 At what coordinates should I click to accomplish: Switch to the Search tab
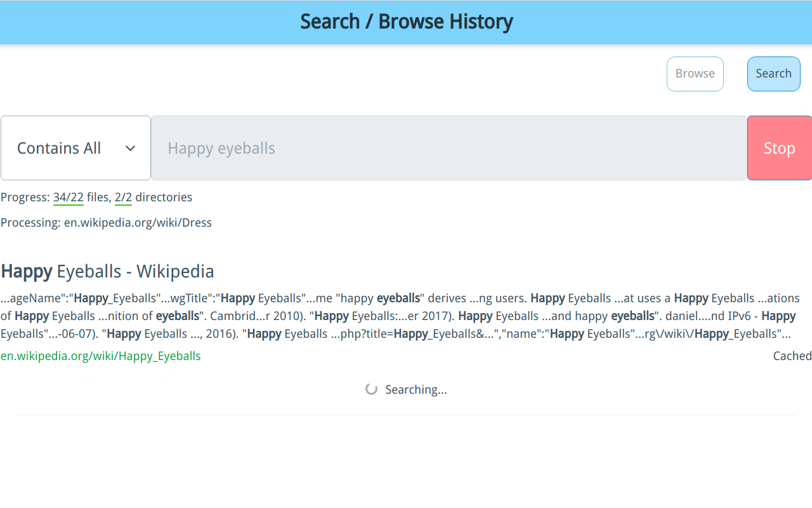click(773, 74)
